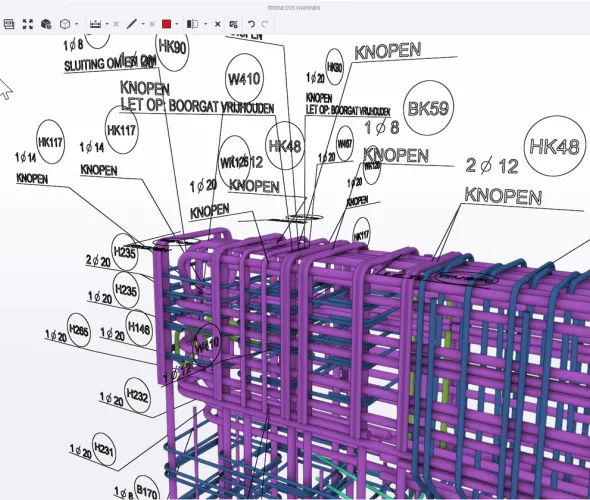590x500 pixels.
Task: Click the large BK59 label bubble
Action: pos(428,108)
